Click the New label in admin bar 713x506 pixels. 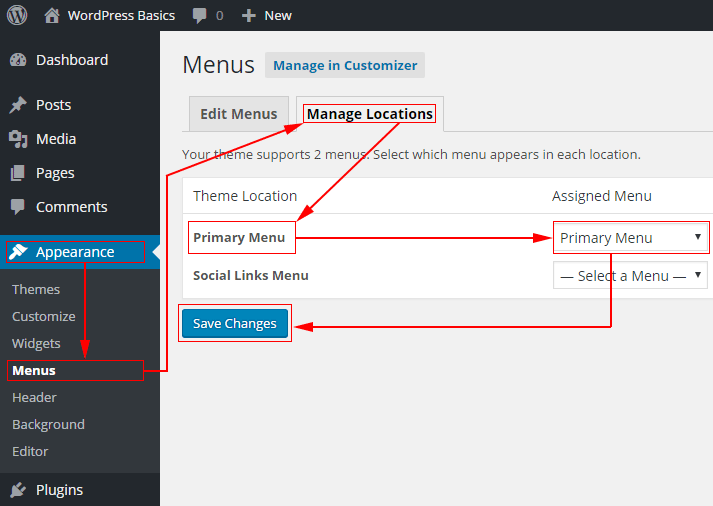click(278, 15)
